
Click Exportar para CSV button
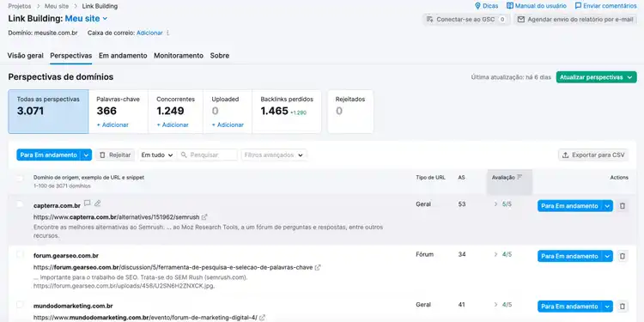tap(593, 155)
